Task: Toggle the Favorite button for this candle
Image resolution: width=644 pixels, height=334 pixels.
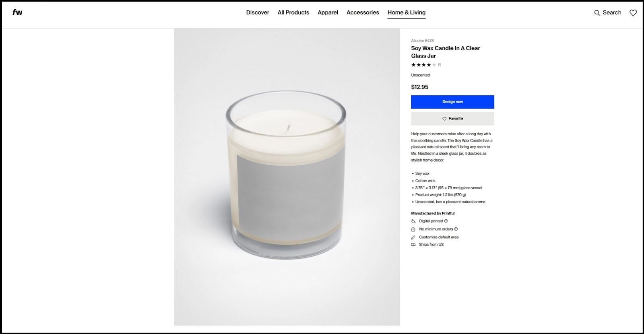Action: click(452, 119)
